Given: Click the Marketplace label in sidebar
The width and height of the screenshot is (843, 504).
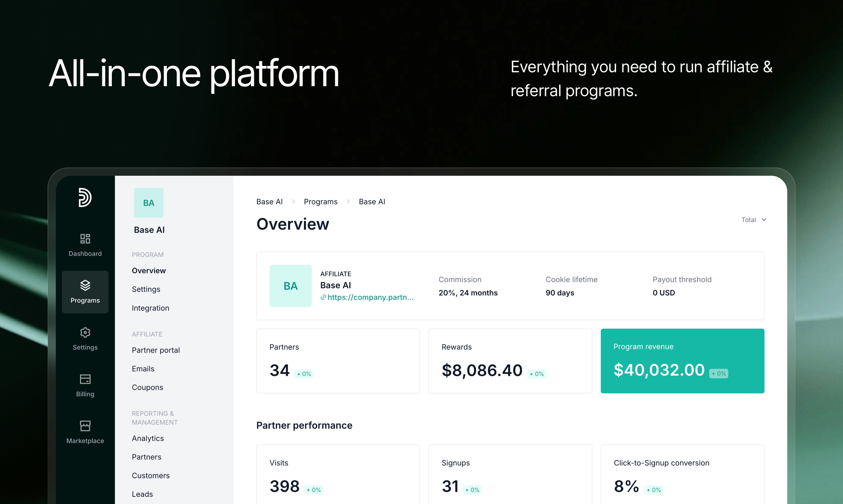Looking at the screenshot, I should coord(85,441).
